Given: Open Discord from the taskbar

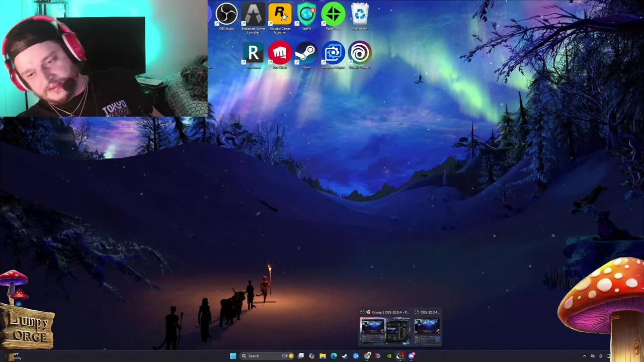Looking at the screenshot, I should (412, 356).
